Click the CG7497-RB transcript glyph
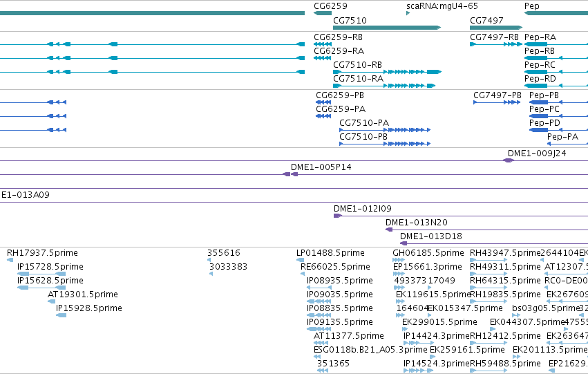The width and height of the screenshot is (588, 374). pos(495,44)
